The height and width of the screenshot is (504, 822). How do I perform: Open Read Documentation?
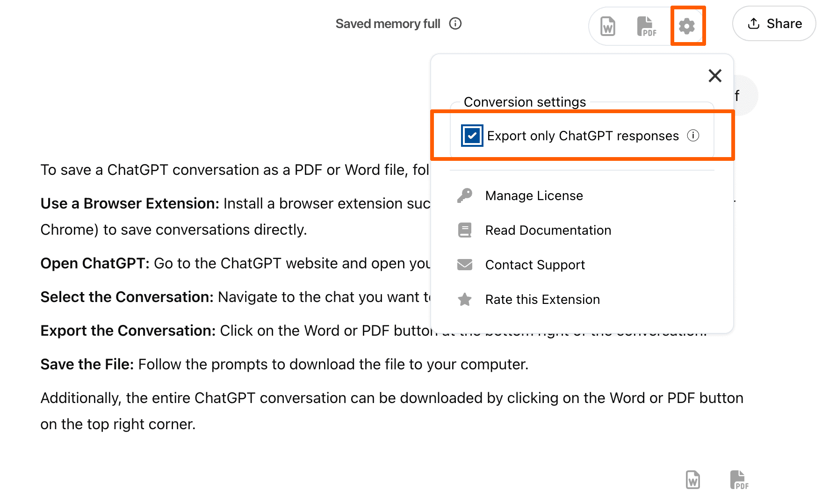pos(548,230)
